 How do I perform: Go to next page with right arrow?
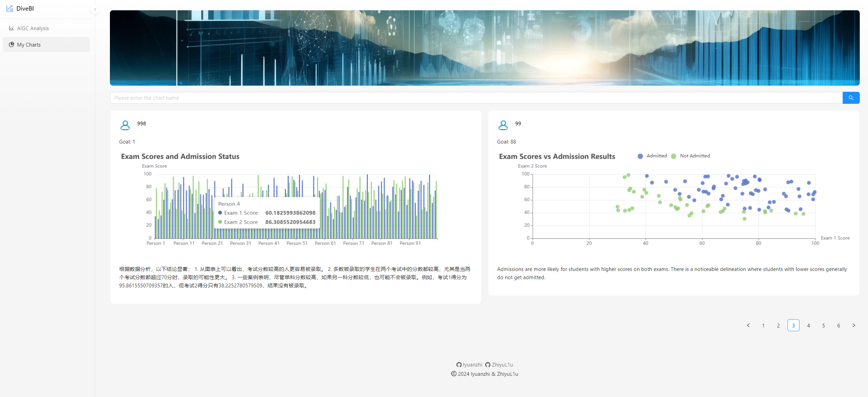point(854,325)
